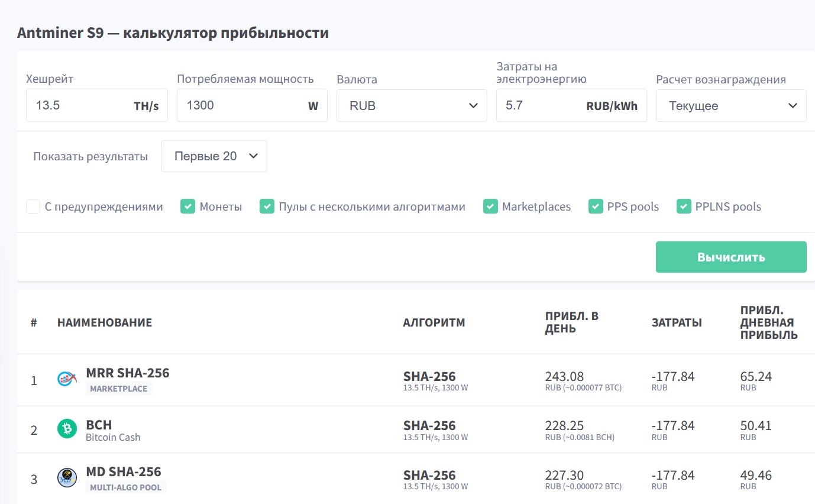Toggle the PPLNS pools checkbox
Viewport: 815px width, 504px height.
(684, 206)
